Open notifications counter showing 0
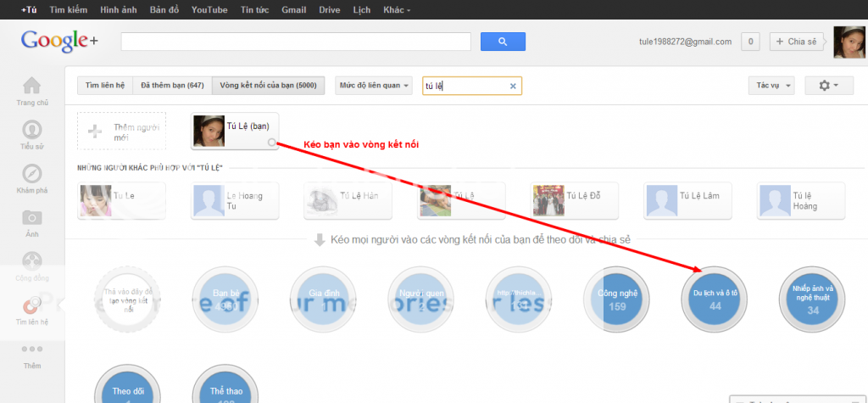The image size is (868, 403). coord(750,42)
